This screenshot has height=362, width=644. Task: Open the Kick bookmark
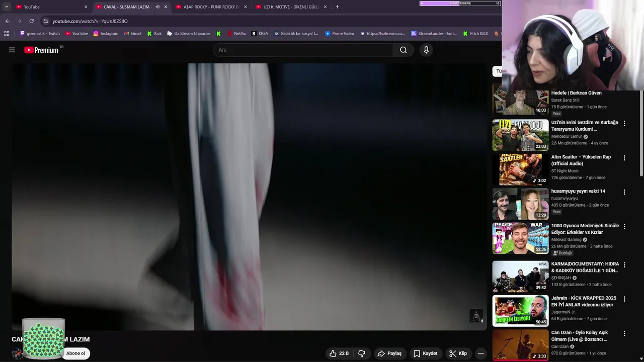coord(154,34)
